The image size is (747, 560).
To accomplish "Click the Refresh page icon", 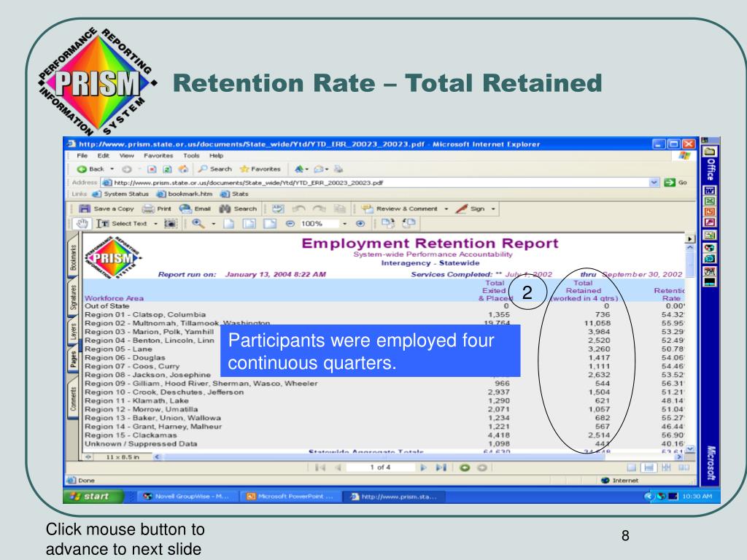I will pyautogui.click(x=167, y=169).
